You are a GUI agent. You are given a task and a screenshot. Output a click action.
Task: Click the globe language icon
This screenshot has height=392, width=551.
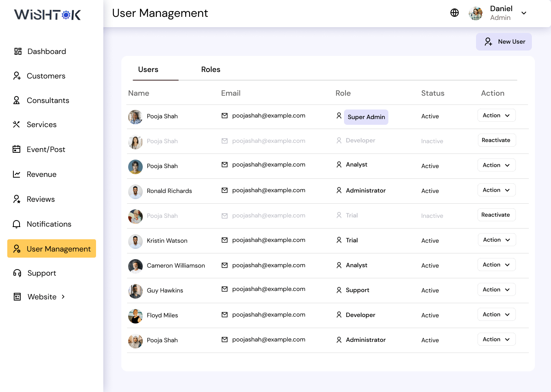tap(454, 13)
